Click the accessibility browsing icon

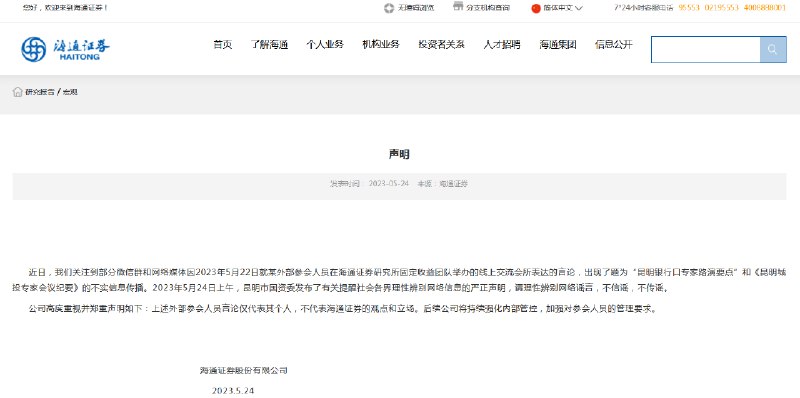[x=389, y=8]
